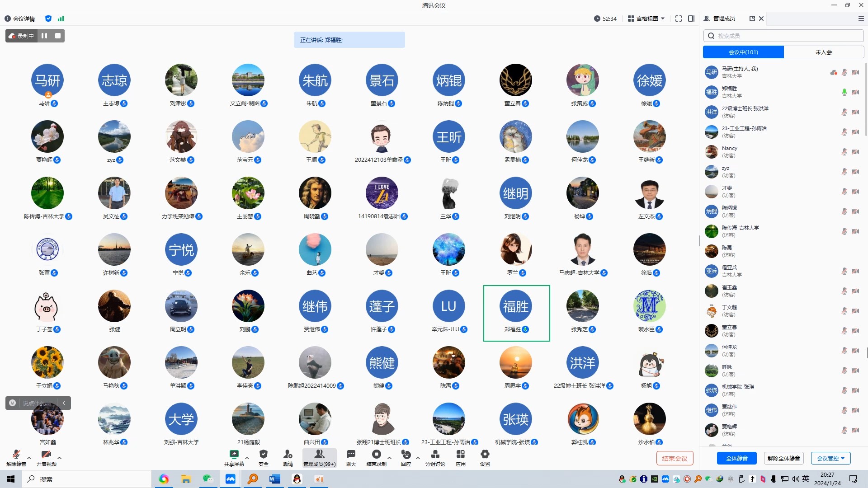The height and width of the screenshot is (488, 868).
Task: Expand the 会议管控 dropdown button
Action: point(830,458)
